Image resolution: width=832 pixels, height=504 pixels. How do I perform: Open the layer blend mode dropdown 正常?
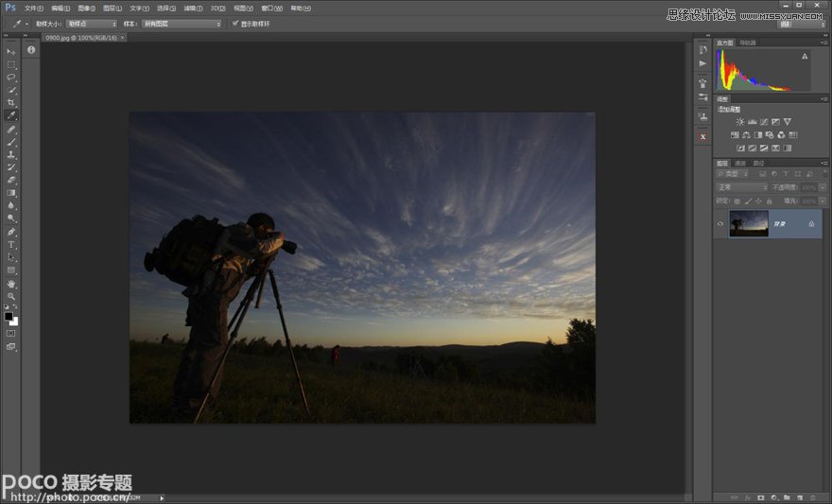(x=742, y=187)
